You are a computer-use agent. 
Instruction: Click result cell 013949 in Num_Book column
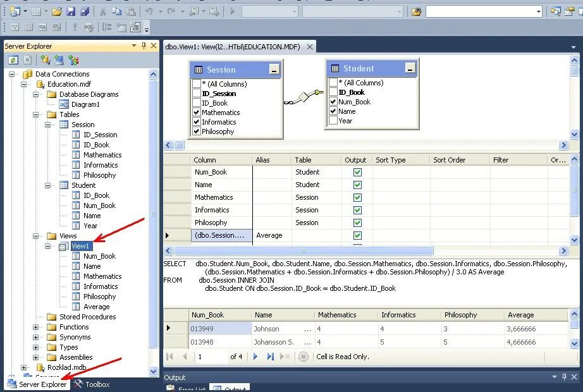click(220, 328)
